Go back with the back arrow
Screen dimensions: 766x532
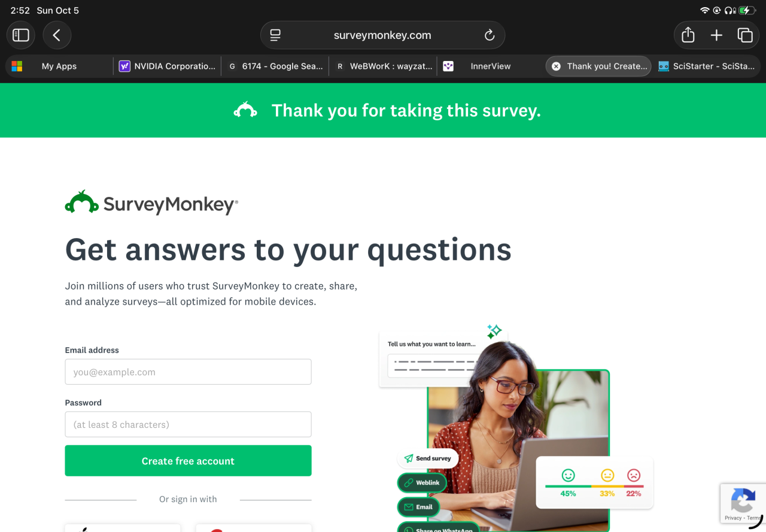click(x=57, y=35)
